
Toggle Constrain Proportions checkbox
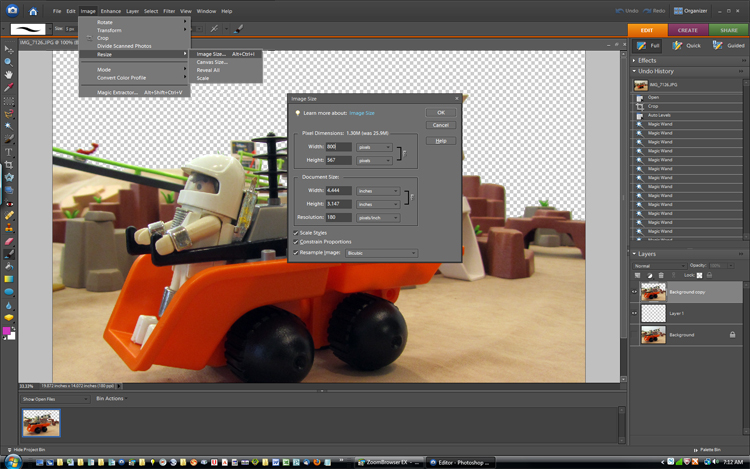(x=296, y=242)
